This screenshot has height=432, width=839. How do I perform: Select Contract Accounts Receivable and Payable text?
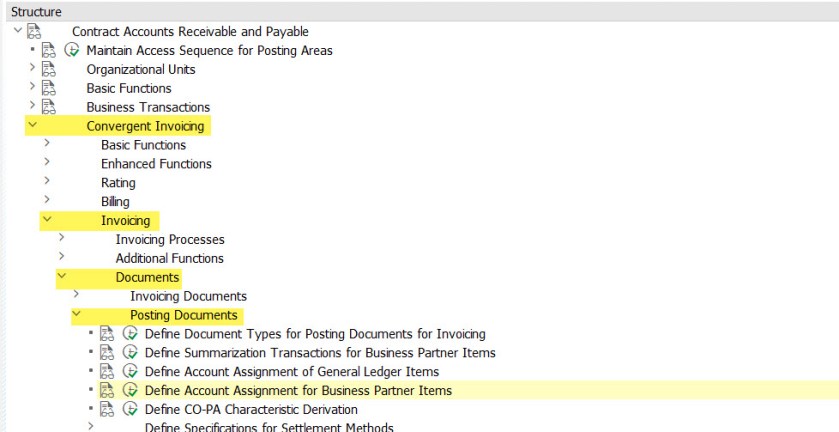[190, 32]
